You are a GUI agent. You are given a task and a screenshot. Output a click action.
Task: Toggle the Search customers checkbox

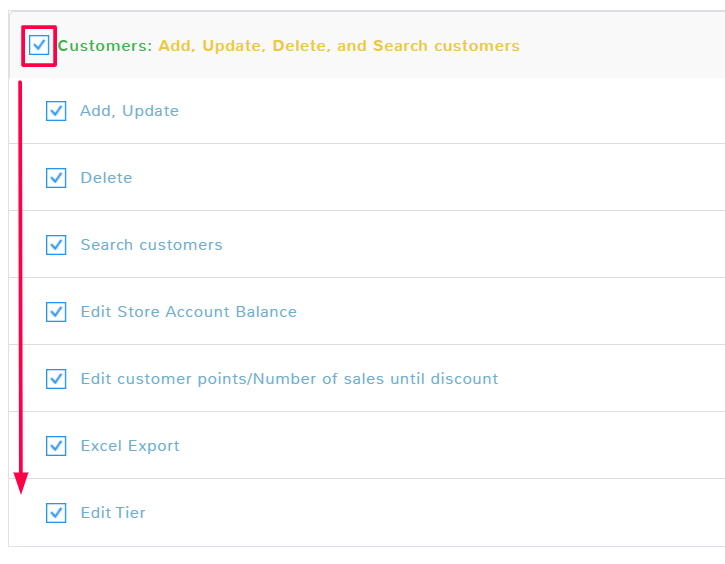pyautogui.click(x=56, y=245)
